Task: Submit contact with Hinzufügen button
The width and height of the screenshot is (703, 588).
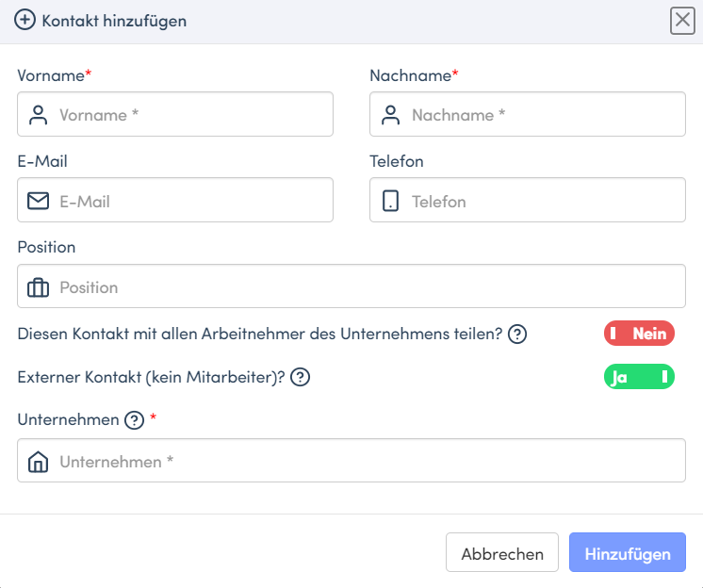Action: (628, 552)
